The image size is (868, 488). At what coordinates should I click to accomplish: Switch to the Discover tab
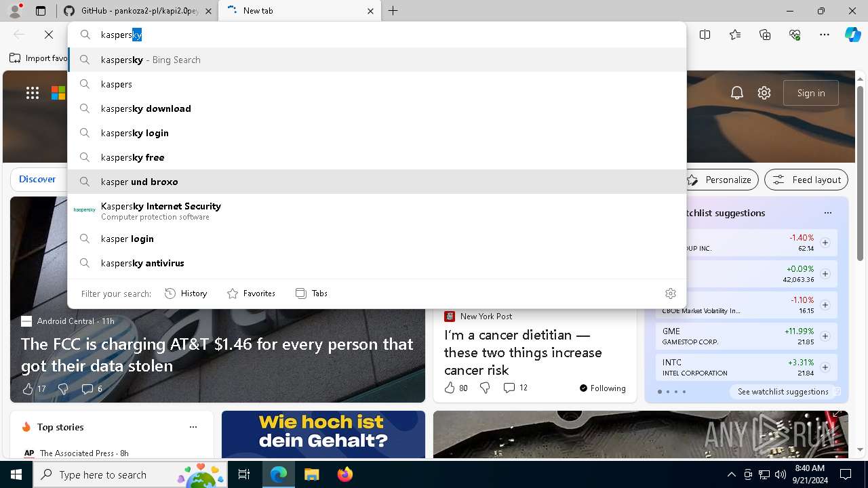click(37, 179)
